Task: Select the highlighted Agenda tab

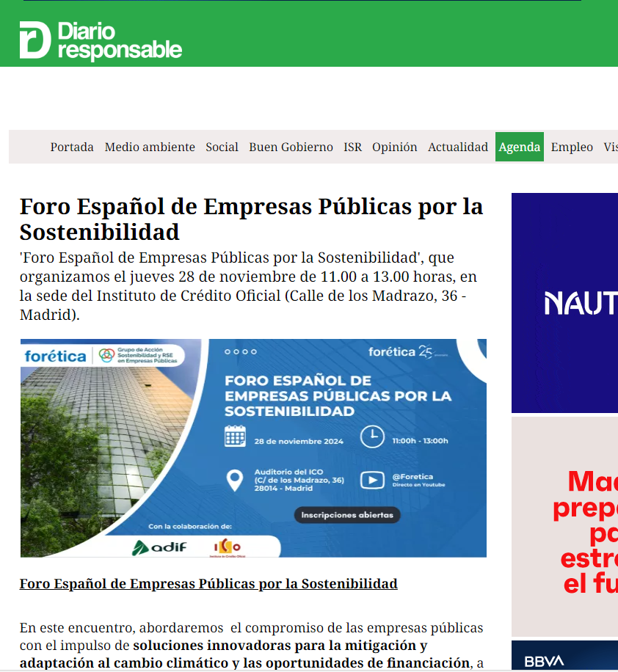Action: pos(520,147)
